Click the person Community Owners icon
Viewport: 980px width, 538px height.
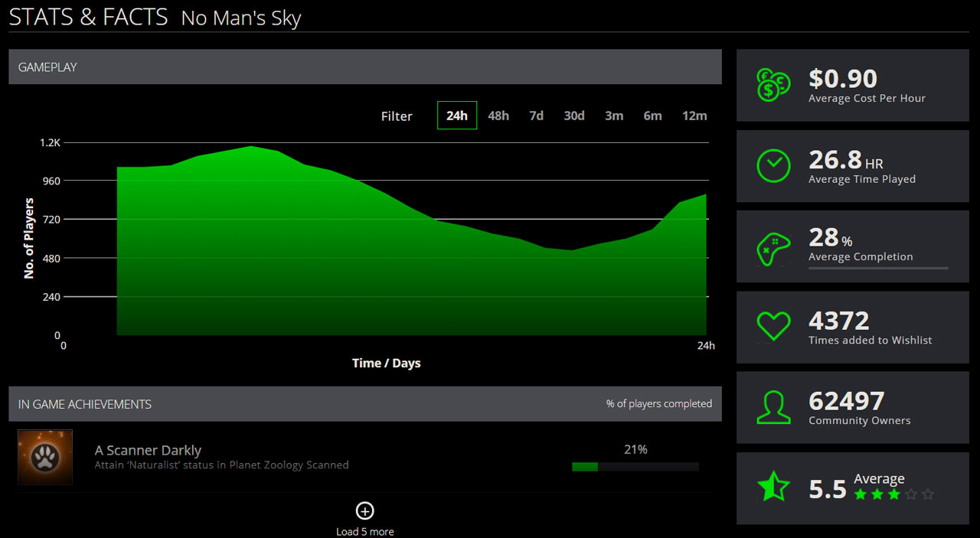(773, 408)
